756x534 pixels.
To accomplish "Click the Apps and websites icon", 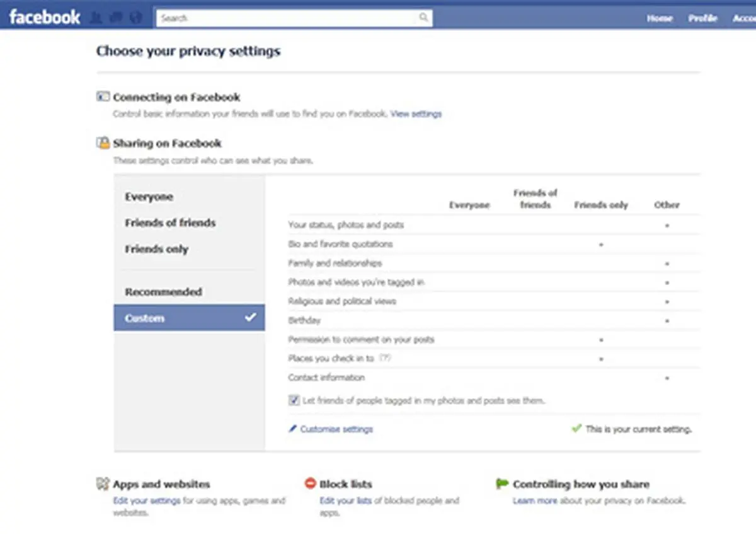I will tap(102, 484).
